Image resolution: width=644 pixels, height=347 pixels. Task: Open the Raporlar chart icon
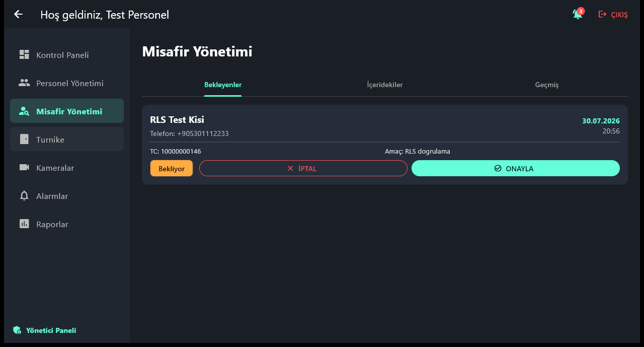point(24,224)
